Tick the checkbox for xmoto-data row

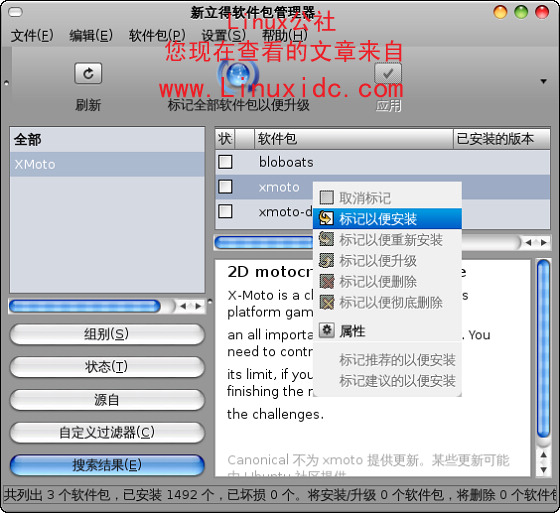pos(225,211)
